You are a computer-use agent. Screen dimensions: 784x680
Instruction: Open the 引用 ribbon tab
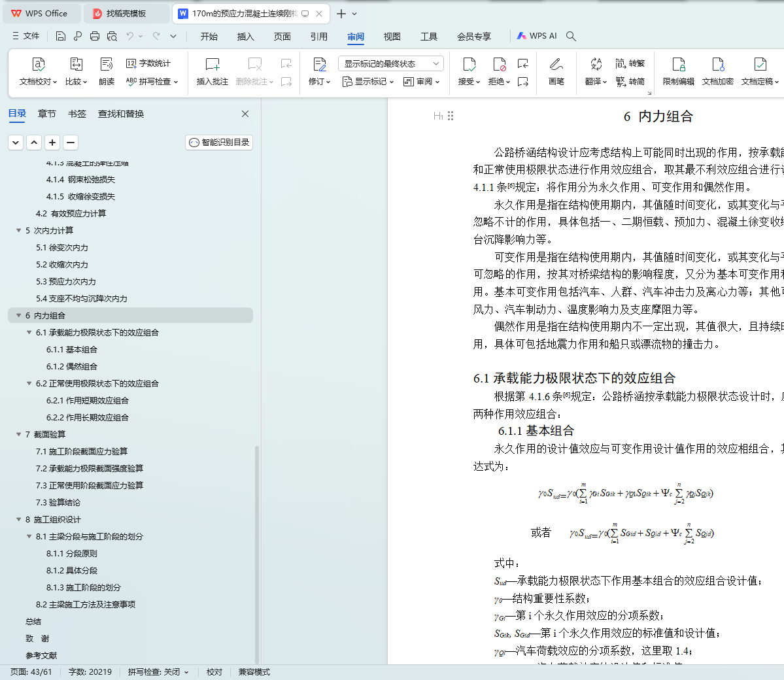tap(318, 37)
